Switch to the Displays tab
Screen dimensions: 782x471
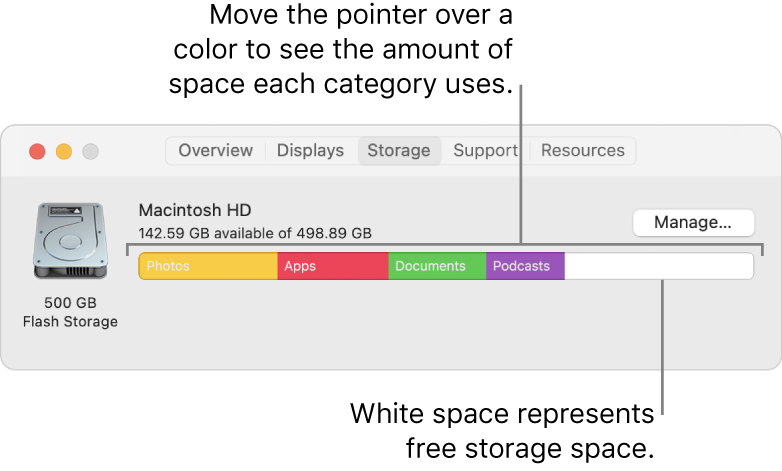(x=310, y=151)
